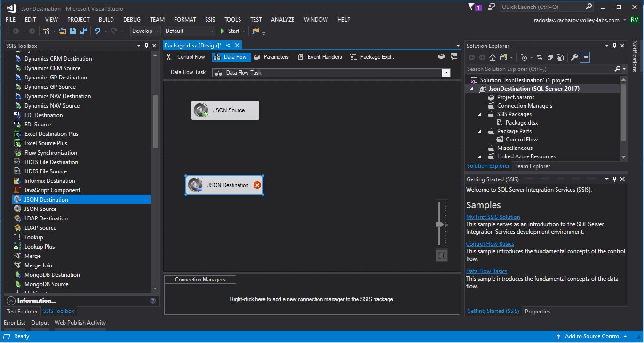
Task: Toggle auto-hide pin on Getting Started panel
Action: [614, 179]
